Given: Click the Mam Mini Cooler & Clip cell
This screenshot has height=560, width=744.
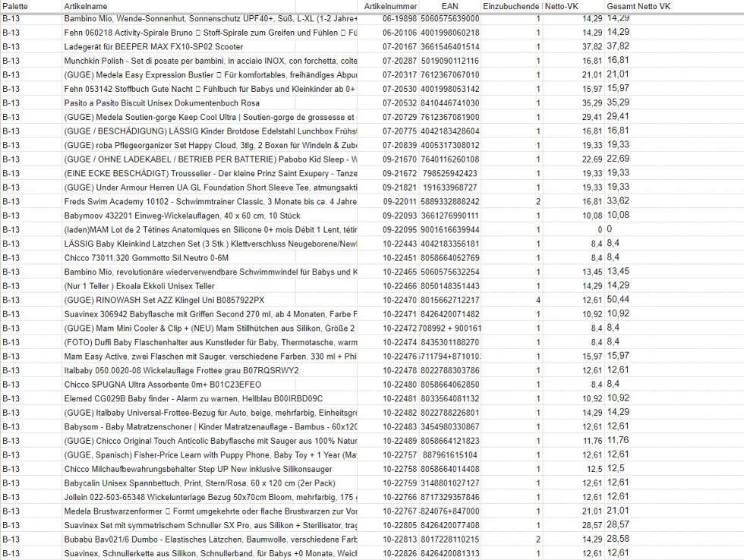Looking at the screenshot, I should pos(211,328).
